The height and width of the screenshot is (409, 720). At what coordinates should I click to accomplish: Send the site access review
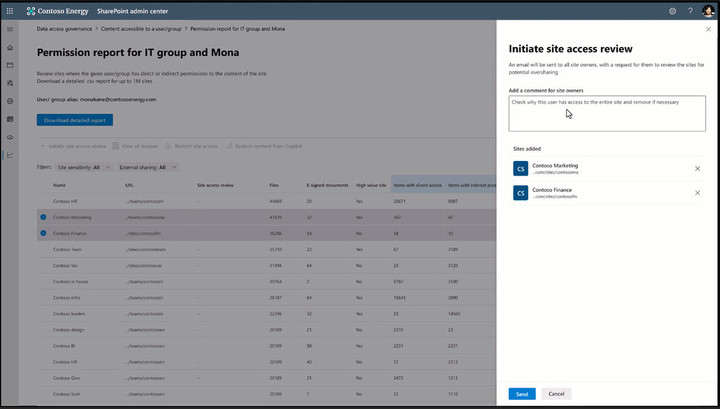[x=522, y=394]
